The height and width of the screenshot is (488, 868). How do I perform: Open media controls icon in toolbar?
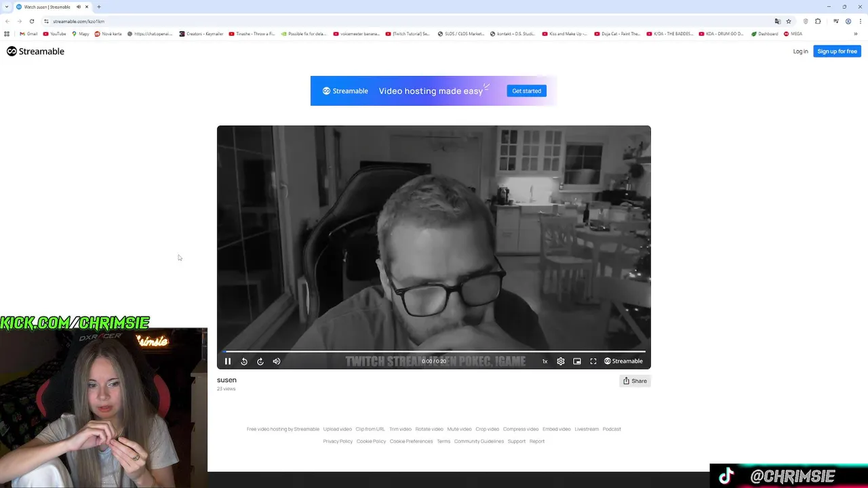click(836, 21)
